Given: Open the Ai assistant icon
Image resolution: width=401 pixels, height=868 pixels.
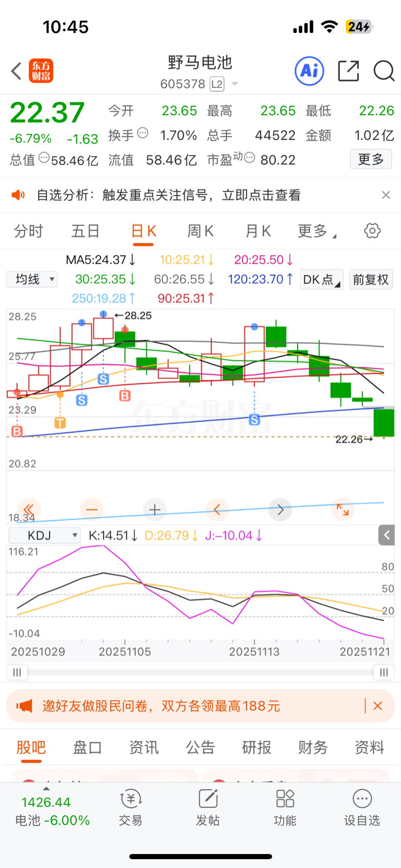Looking at the screenshot, I should tap(310, 71).
